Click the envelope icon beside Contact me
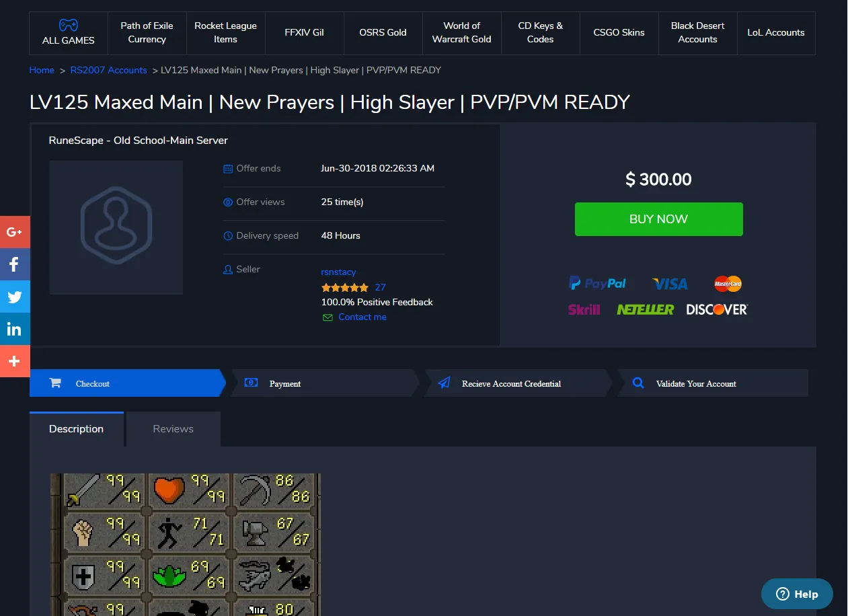Viewport: 848px width, 616px height. pos(327,317)
